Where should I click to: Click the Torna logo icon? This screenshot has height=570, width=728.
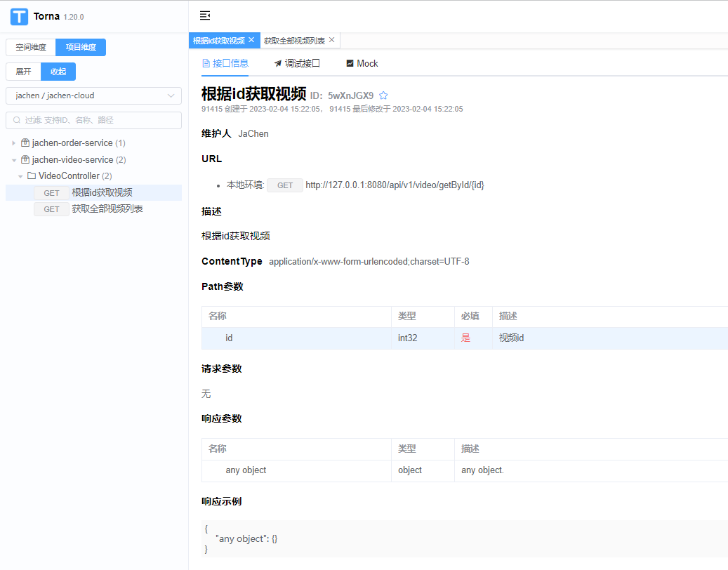pos(19,17)
